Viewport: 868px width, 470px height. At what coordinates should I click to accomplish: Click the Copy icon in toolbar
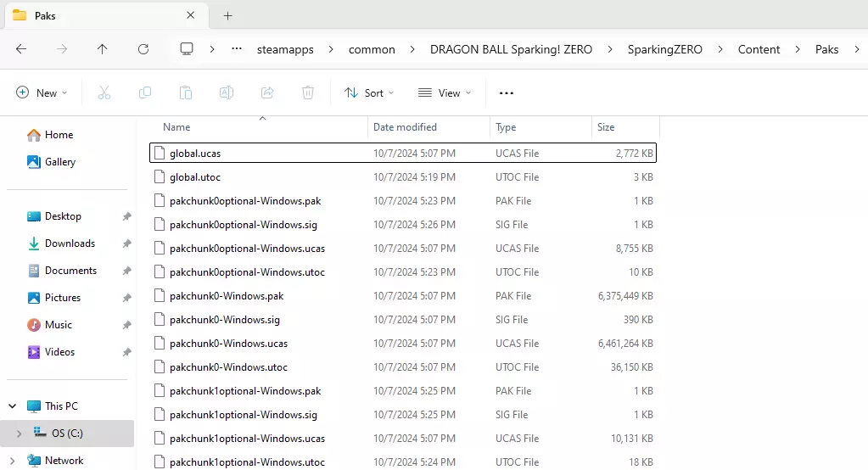pyautogui.click(x=145, y=93)
